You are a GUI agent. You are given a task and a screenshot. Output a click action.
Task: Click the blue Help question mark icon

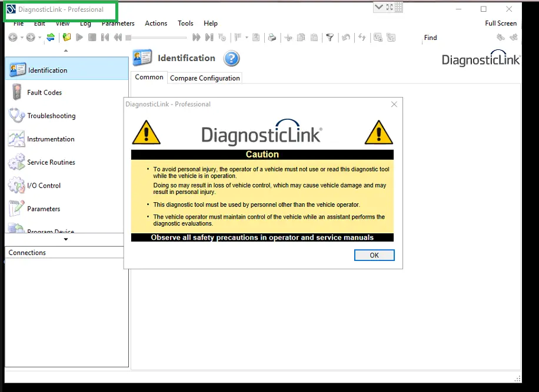click(231, 58)
